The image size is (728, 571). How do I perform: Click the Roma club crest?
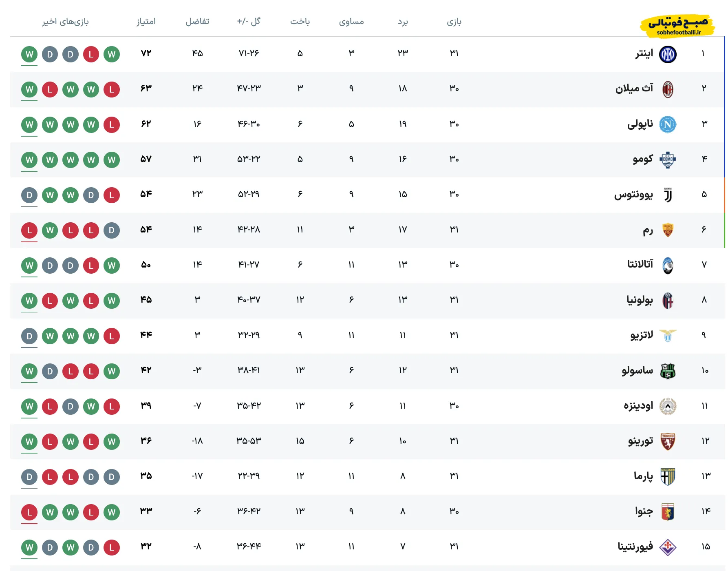point(668,230)
